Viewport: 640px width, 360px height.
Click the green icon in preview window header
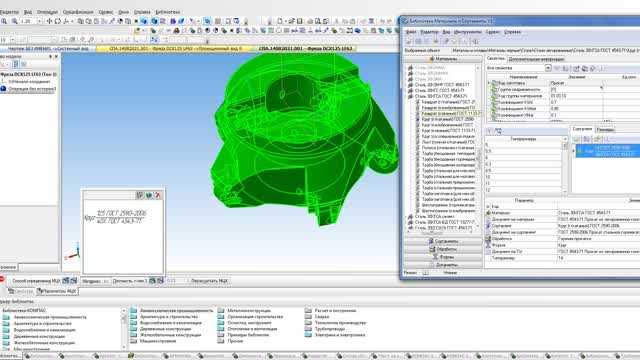pyautogui.click(x=149, y=195)
